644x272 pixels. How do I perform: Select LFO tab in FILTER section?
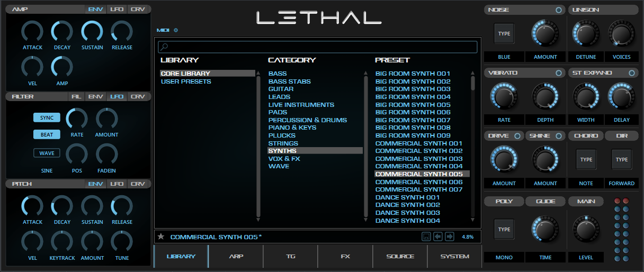pyautogui.click(x=117, y=97)
